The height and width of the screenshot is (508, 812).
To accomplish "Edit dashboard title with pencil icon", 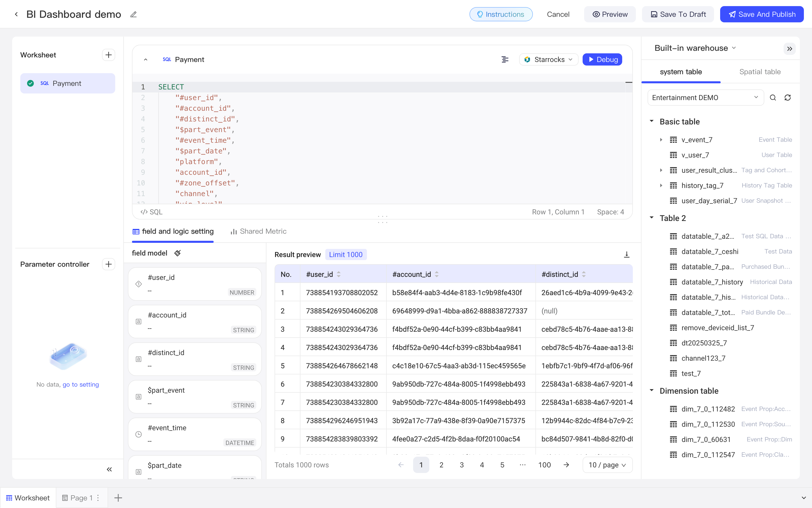I will coord(133,14).
